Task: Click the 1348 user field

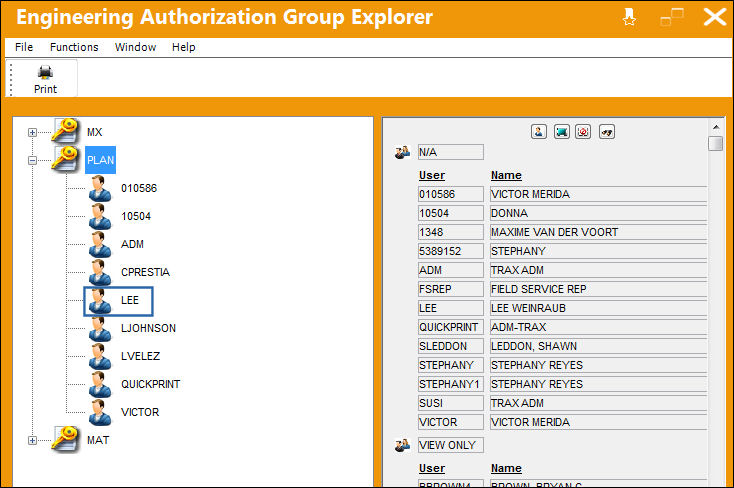Action: [451, 232]
